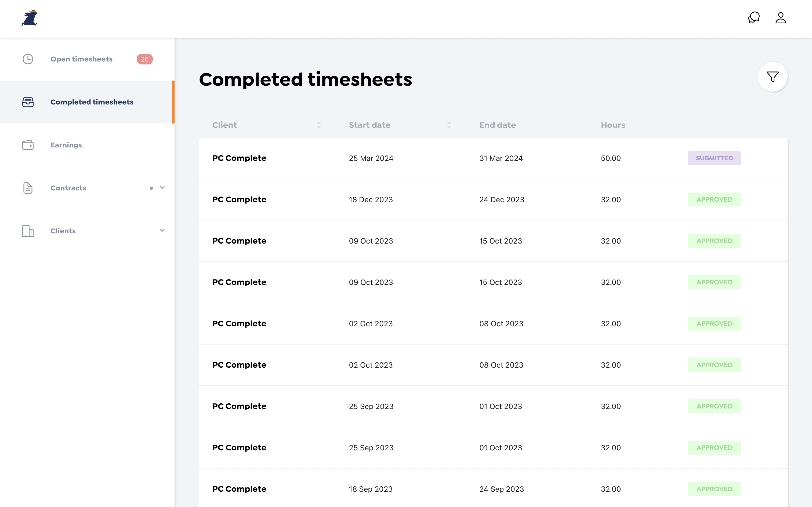Open the user profile icon
The width and height of the screenshot is (812, 507).
click(x=781, y=18)
